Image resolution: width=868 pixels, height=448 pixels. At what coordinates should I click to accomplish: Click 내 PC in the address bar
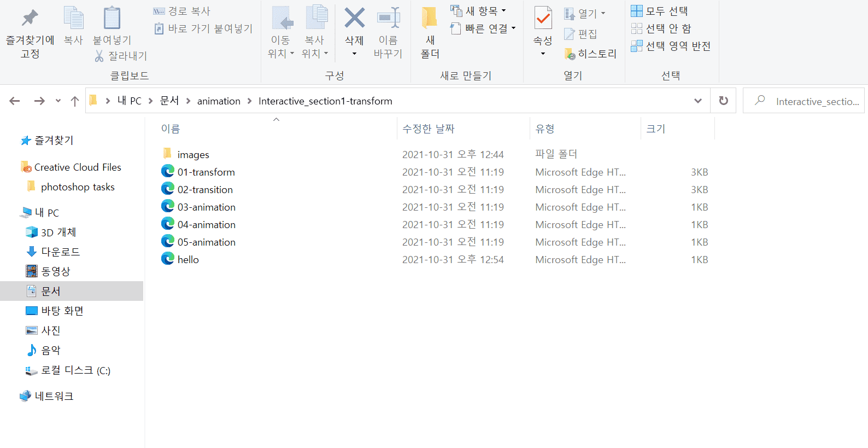tap(130, 101)
